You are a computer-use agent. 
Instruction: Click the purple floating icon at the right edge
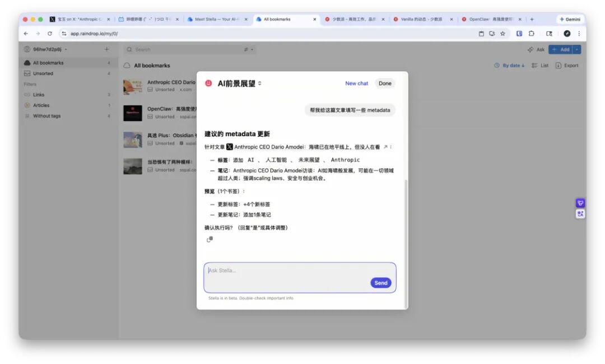(x=580, y=203)
